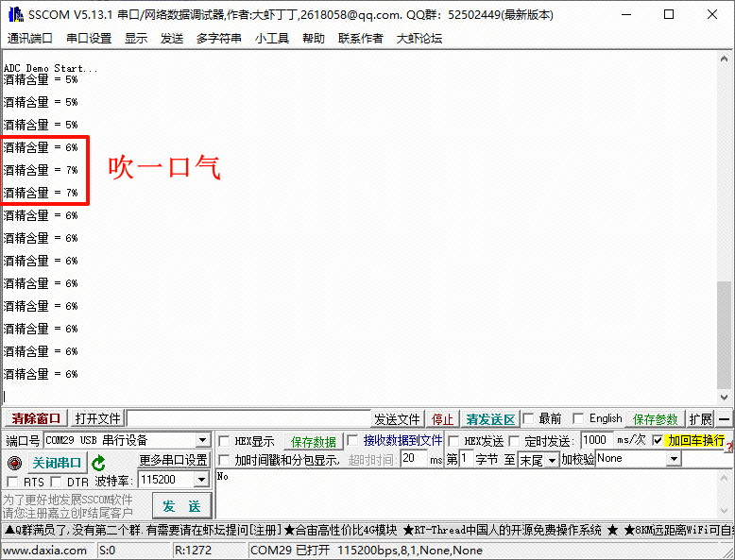Screen dimensions: 735x560
Task: Open the COM29 port selection dropdown
Action: pyautogui.click(x=202, y=440)
